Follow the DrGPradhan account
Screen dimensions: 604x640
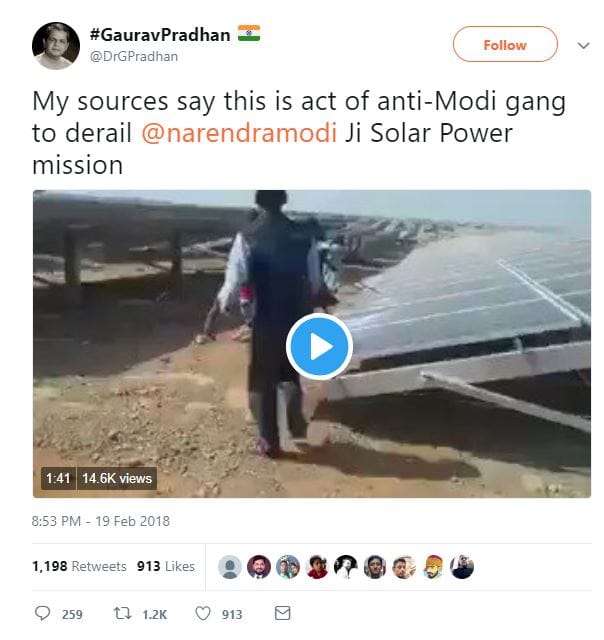point(504,45)
